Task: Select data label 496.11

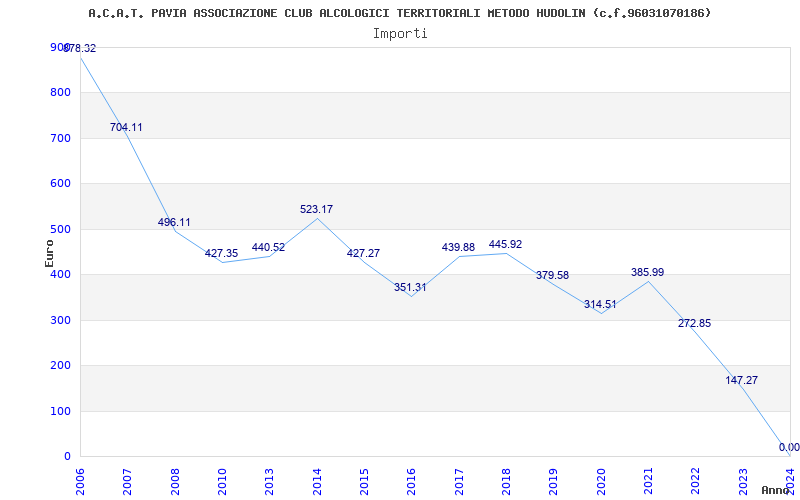Action: [x=174, y=222]
